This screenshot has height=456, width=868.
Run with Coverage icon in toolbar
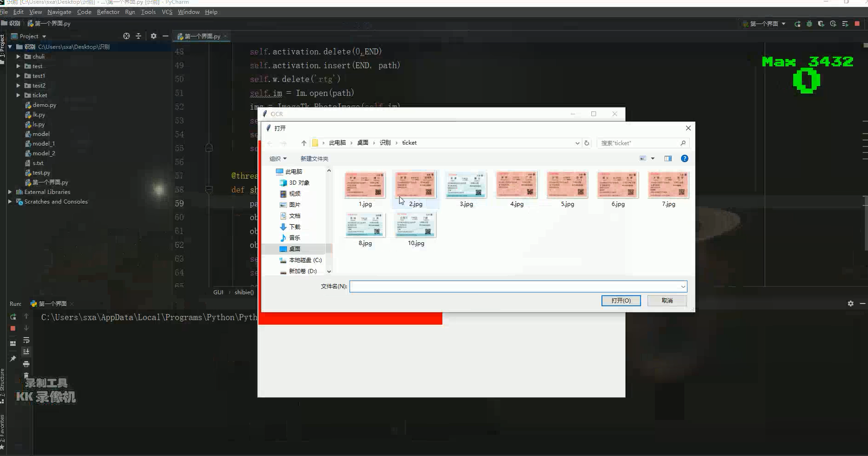[x=821, y=24]
